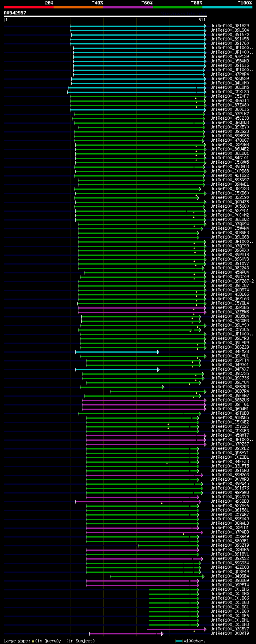Select the UniRef100_C0JDH6 label
Viewport: 256px width, 644px height.
tap(230, 590)
